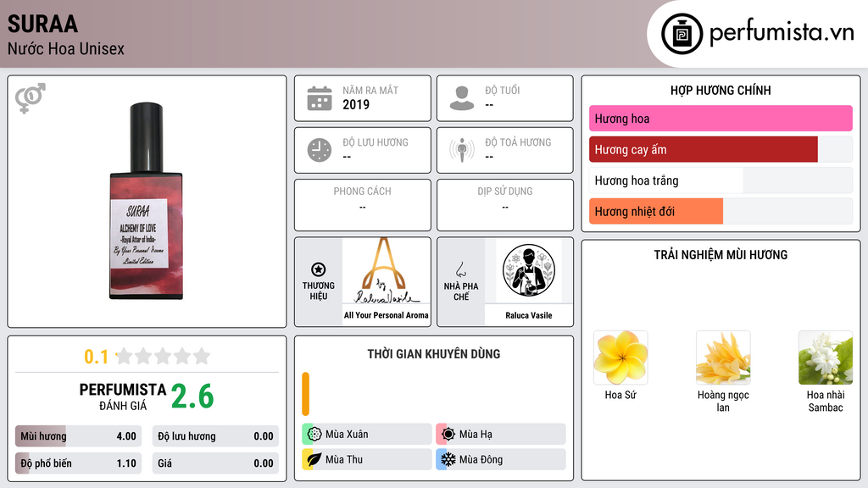868x488 pixels.
Task: Click the orange recommended-time vertical bar
Action: tap(305, 394)
